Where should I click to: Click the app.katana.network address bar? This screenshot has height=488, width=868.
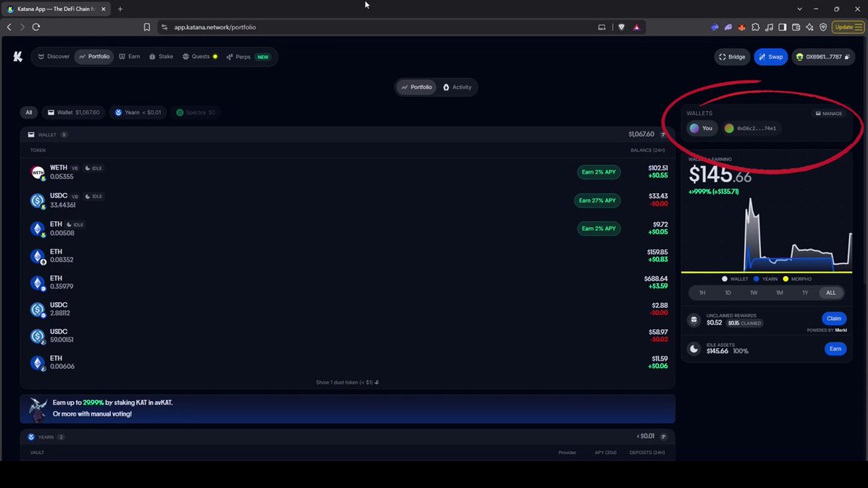pyautogui.click(x=376, y=27)
